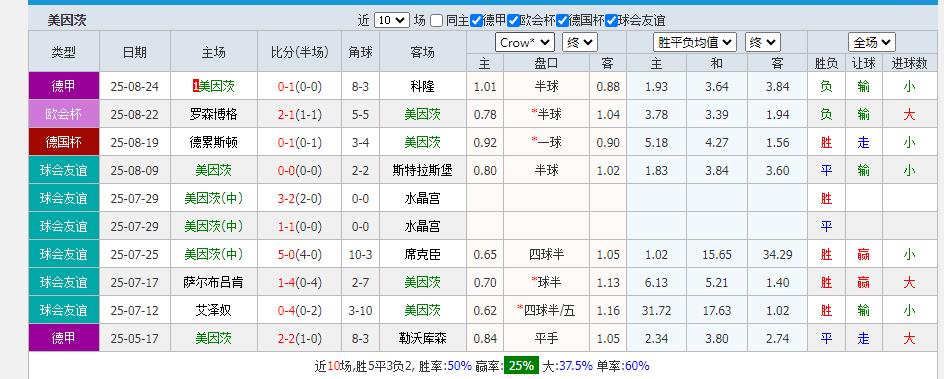Click the away odds value 34.29
This screenshot has width=944, height=379.
777,254
